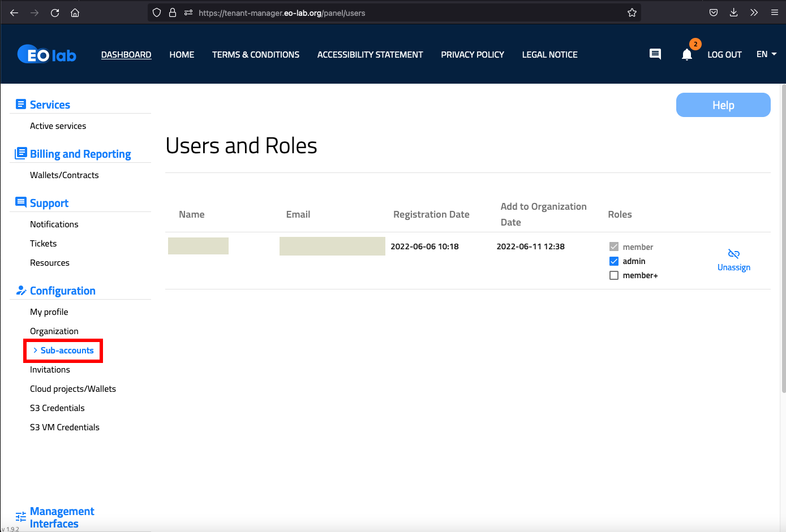
Task: Open DASHBOARD in top navigation
Action: click(x=126, y=55)
